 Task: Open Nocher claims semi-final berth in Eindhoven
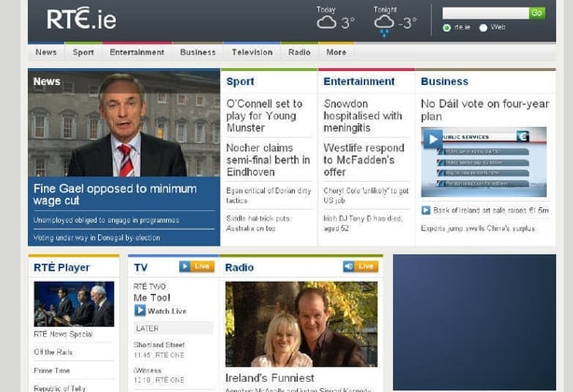click(x=268, y=160)
